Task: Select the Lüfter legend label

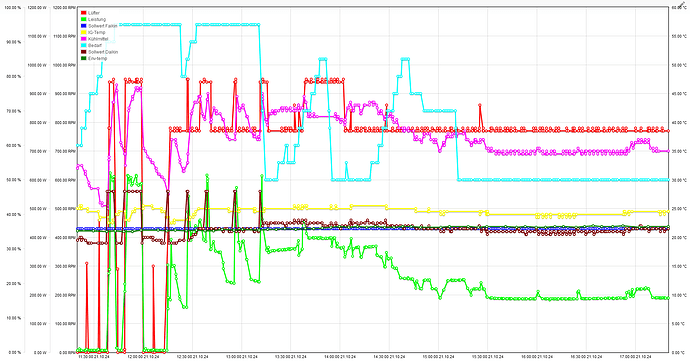Action: point(94,13)
